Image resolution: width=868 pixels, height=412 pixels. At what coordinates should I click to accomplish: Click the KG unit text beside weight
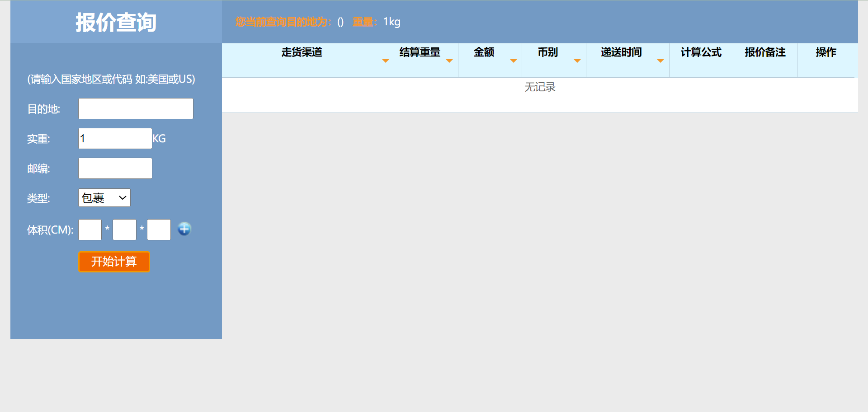pos(159,139)
